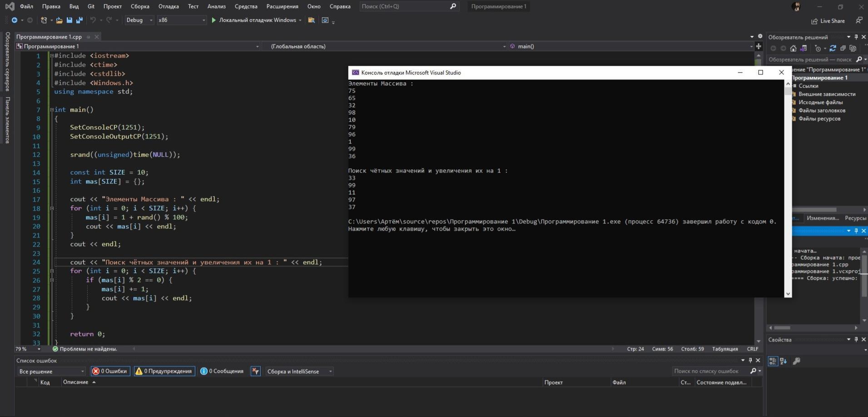Click the Save All toolbar icon
Viewport: 868px width, 417px height.
79,20
